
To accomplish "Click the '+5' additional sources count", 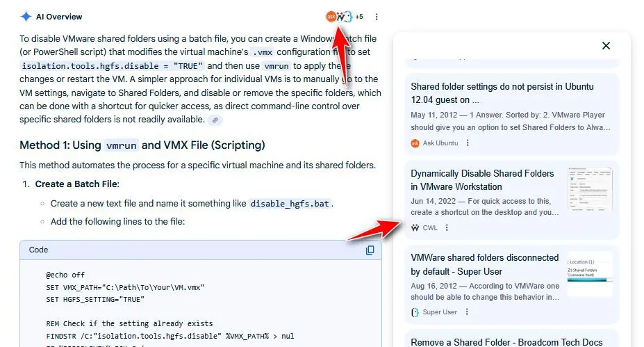I will [359, 17].
